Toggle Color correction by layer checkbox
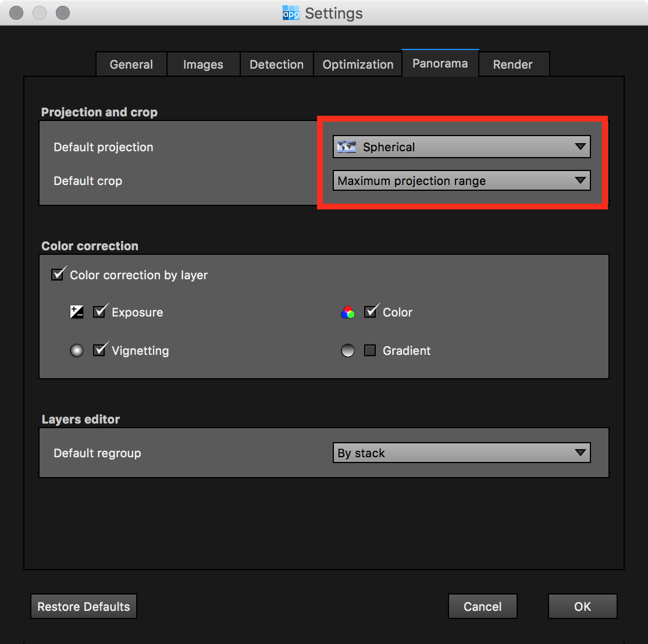 coord(58,275)
